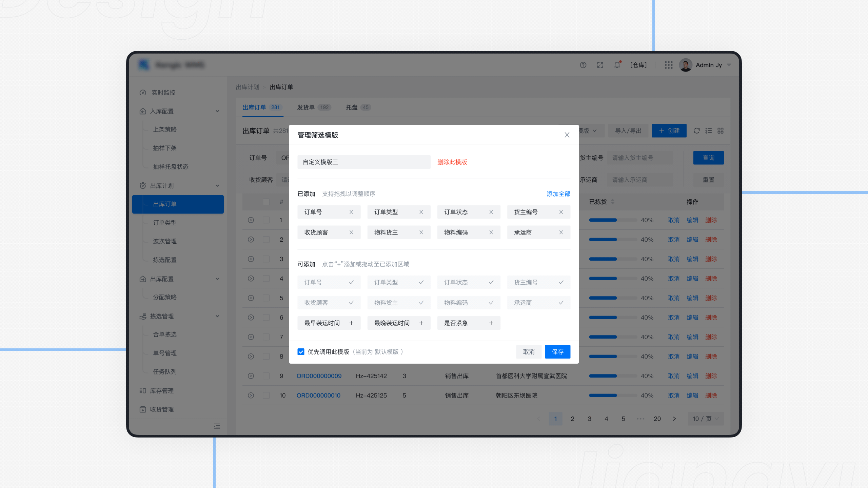Uncheck 优先调用此模版 checkbox
Image resolution: width=868 pixels, height=488 pixels.
click(301, 352)
